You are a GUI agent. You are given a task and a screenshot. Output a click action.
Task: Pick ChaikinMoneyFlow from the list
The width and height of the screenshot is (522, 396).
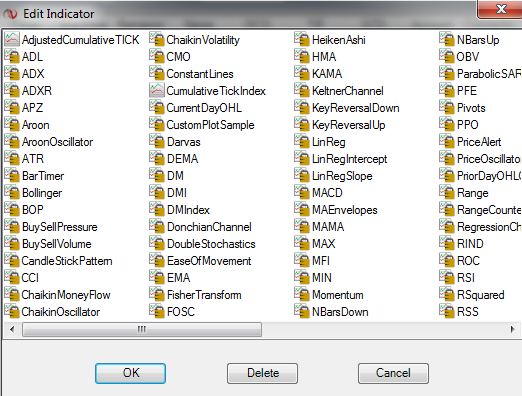click(x=66, y=295)
